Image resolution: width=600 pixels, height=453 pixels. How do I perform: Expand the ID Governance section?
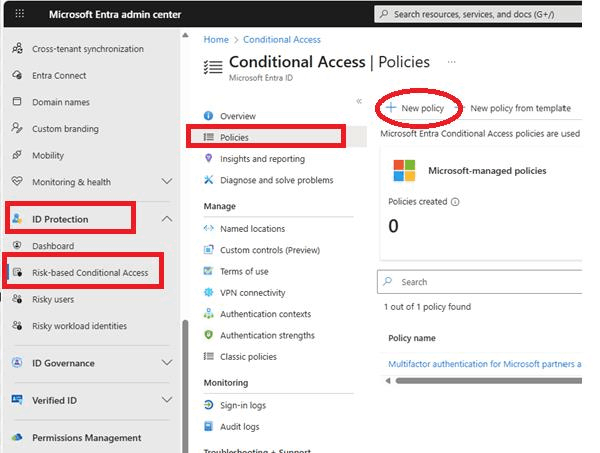167,364
